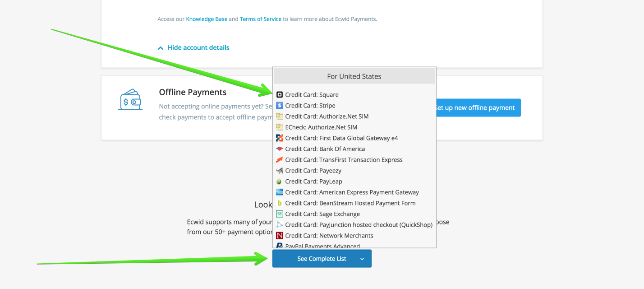Click the First Data Global Gateway icon

pyautogui.click(x=280, y=138)
